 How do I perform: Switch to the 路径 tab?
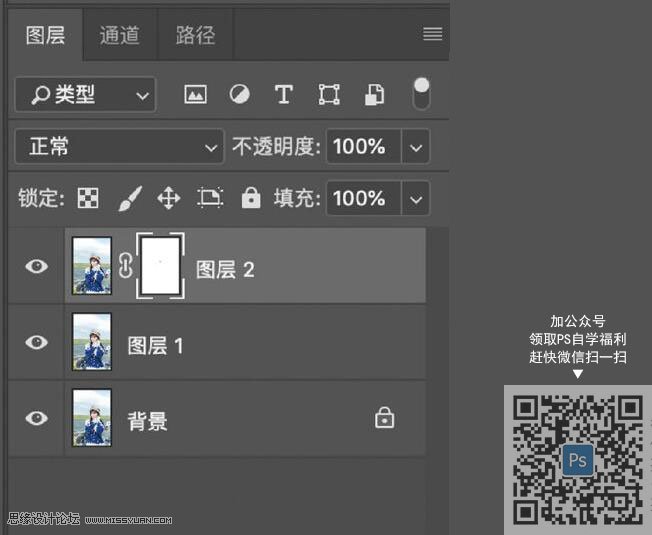(x=195, y=35)
